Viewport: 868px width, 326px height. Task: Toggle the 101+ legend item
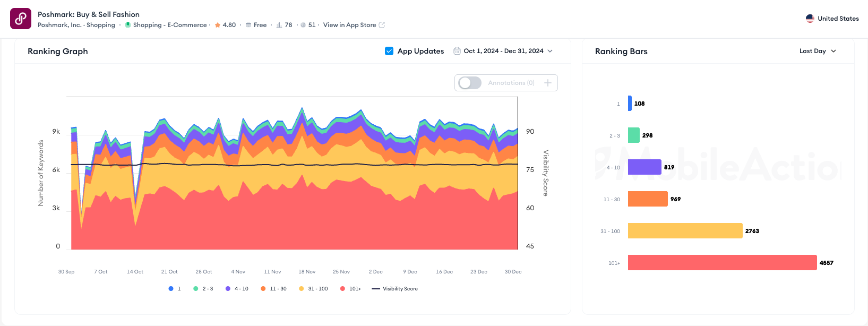pyautogui.click(x=351, y=289)
